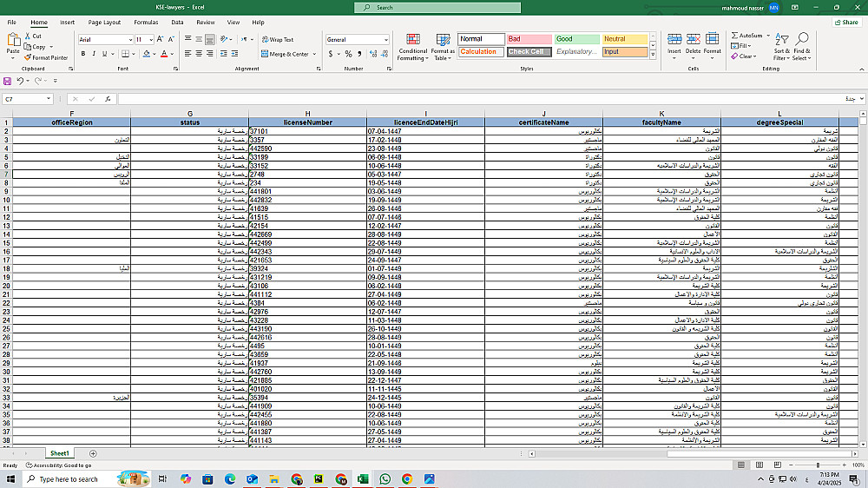Increase indent in Alignment group

[x=234, y=54]
